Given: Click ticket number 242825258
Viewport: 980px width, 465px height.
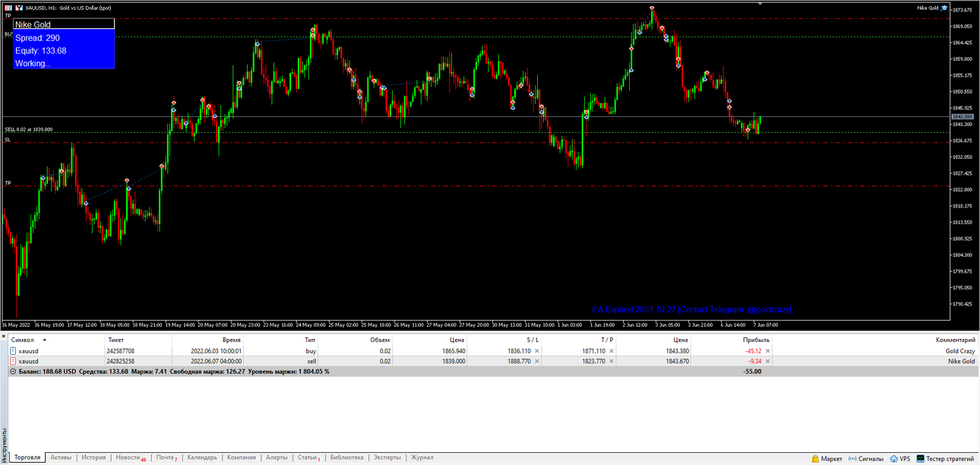Looking at the screenshot, I should pyautogui.click(x=121, y=362).
